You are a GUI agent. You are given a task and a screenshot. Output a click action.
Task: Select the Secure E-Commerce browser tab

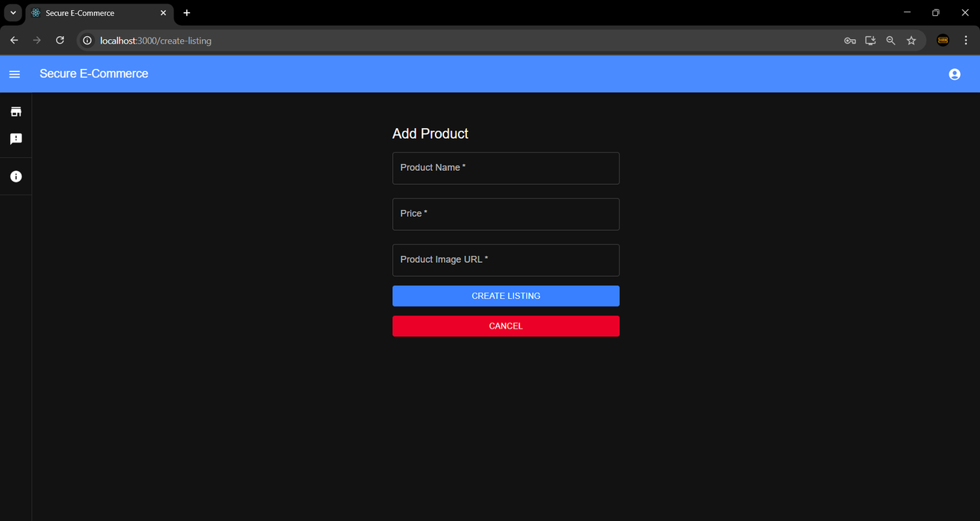pyautogui.click(x=98, y=13)
